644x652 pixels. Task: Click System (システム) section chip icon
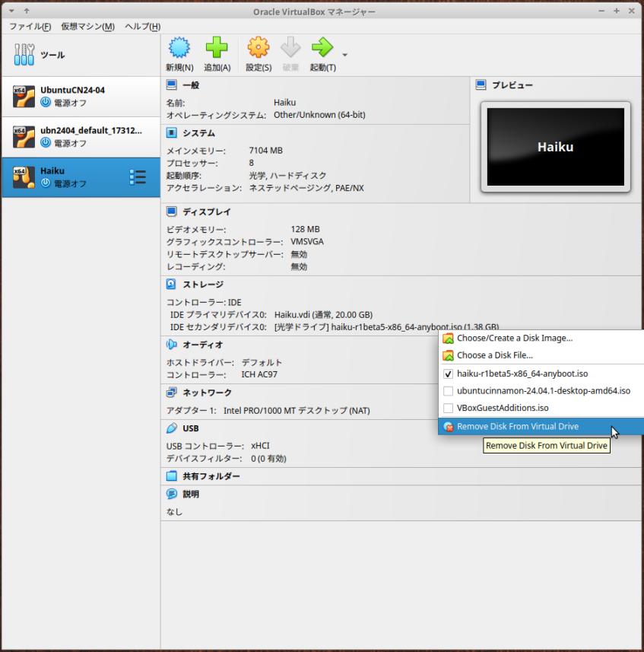click(x=171, y=132)
